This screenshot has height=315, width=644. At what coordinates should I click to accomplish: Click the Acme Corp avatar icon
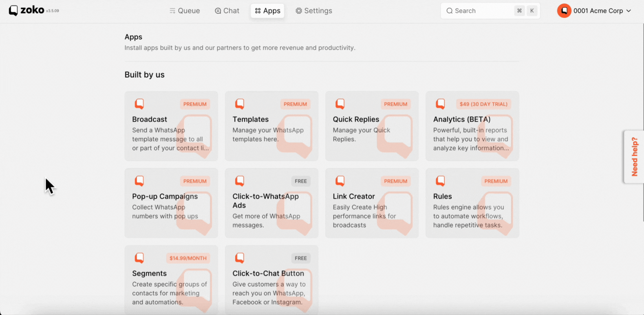tap(564, 11)
